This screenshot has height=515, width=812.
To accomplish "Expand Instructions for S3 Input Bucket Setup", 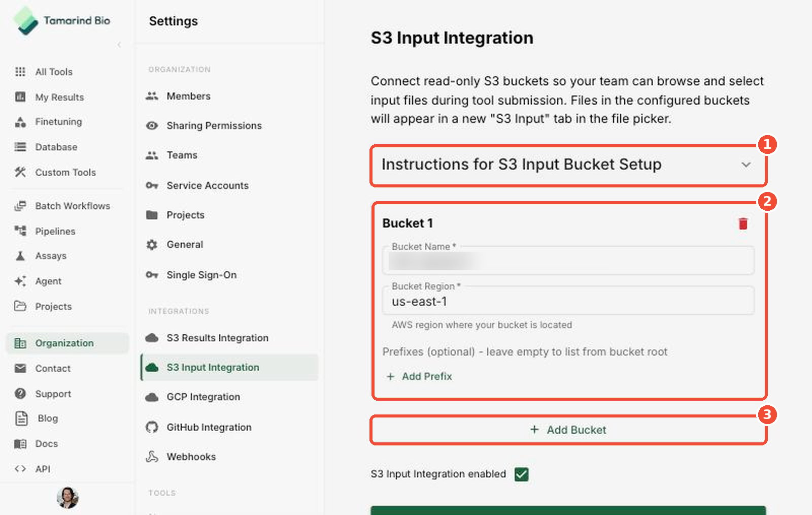I will [568, 165].
